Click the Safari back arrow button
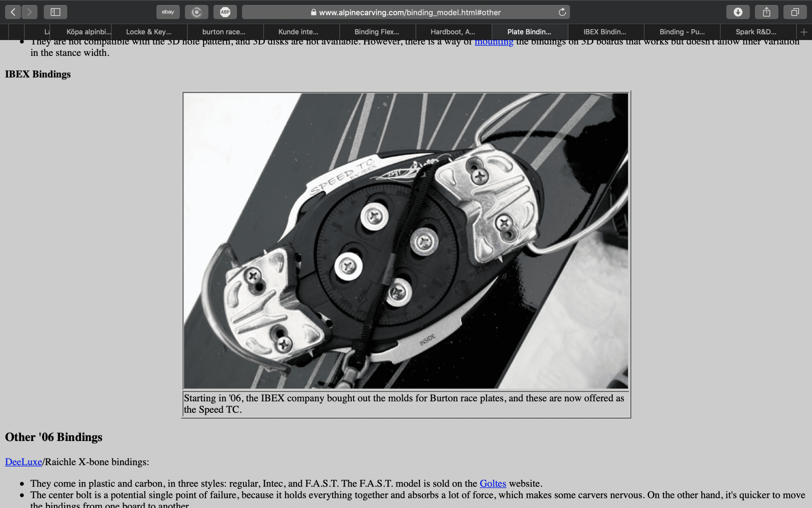812x508 pixels. 13,12
